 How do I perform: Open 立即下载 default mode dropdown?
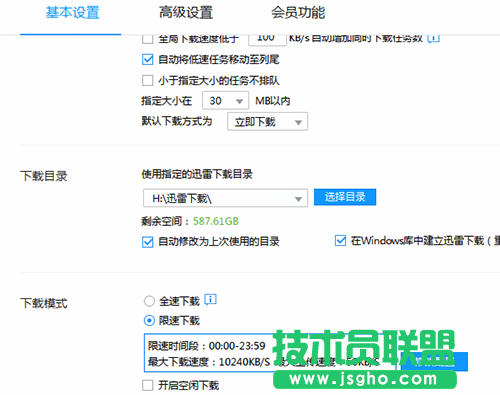(x=267, y=122)
